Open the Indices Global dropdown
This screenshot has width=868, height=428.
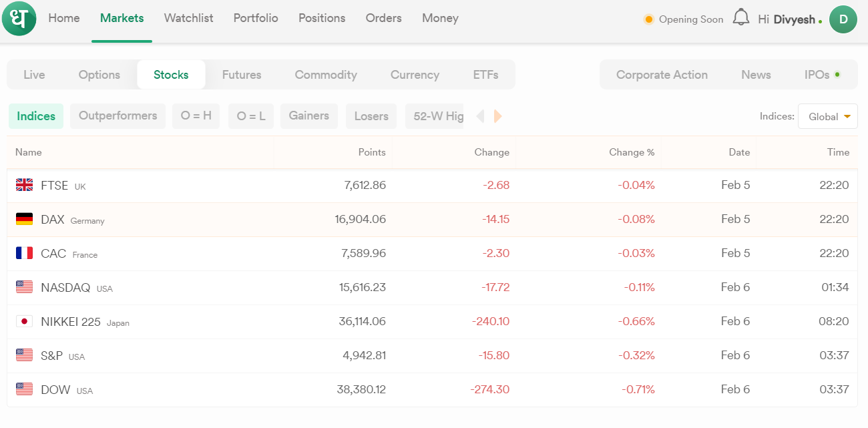(x=828, y=116)
